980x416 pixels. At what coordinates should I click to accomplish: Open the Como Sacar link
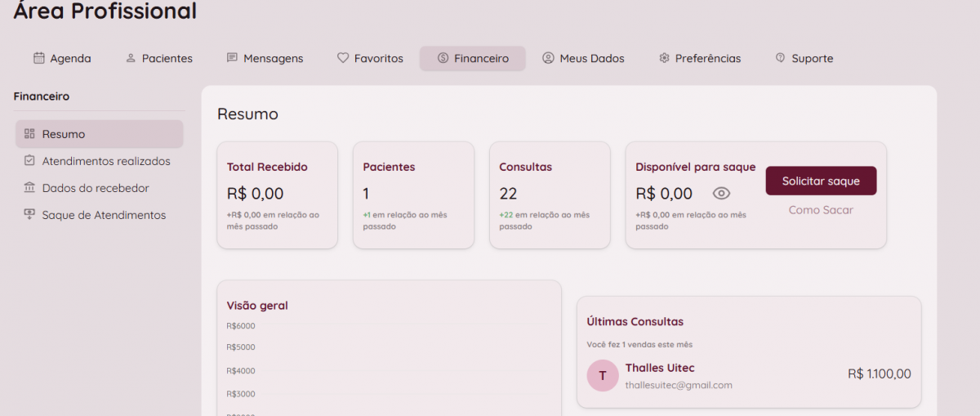coord(821,210)
